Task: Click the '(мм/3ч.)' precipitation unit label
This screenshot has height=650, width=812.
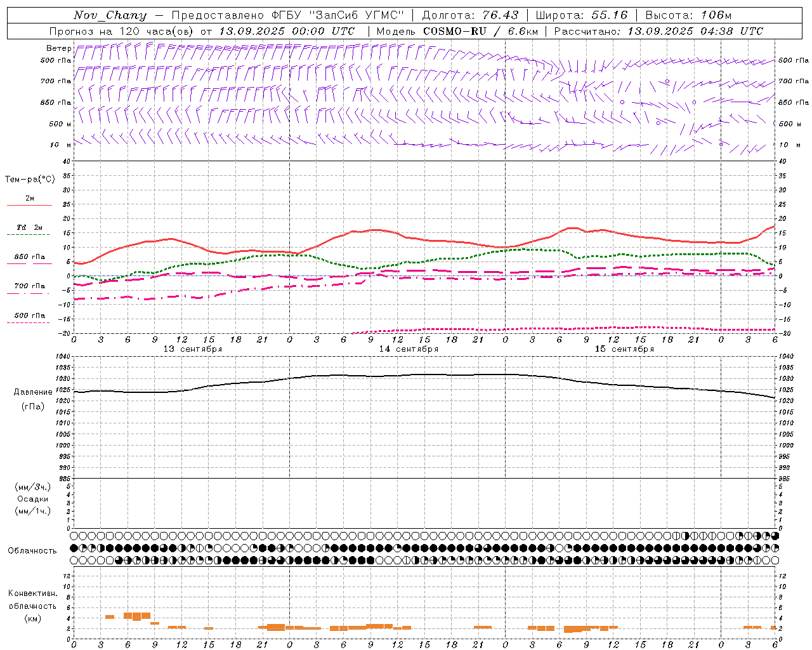Action: [x=32, y=487]
